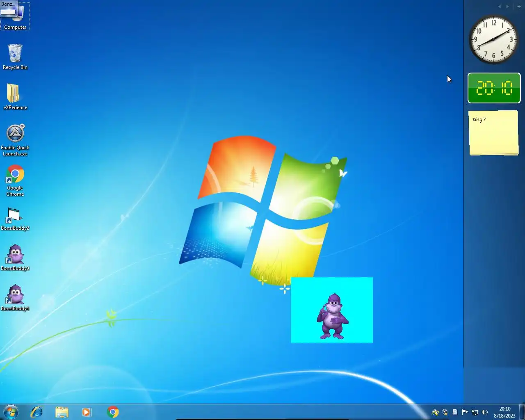The image size is (525, 420).
Task: Launch Internet Explorer from the taskbar
Action: click(37, 412)
